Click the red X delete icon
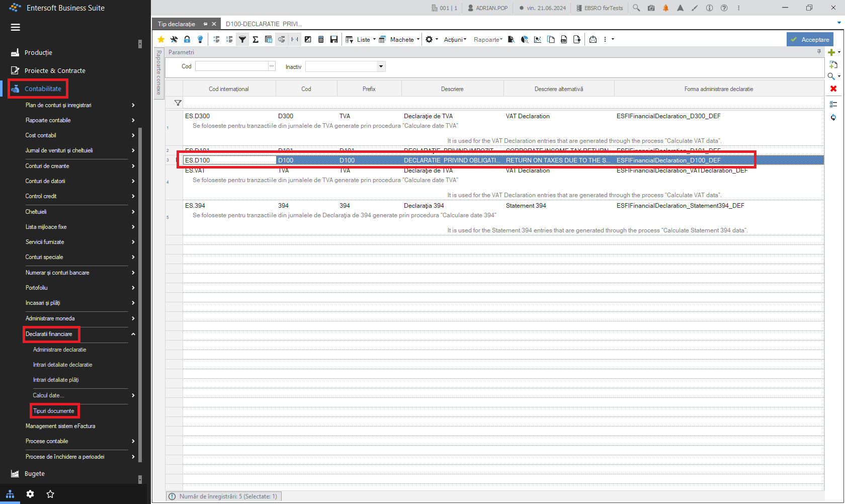The image size is (845, 504). [833, 89]
